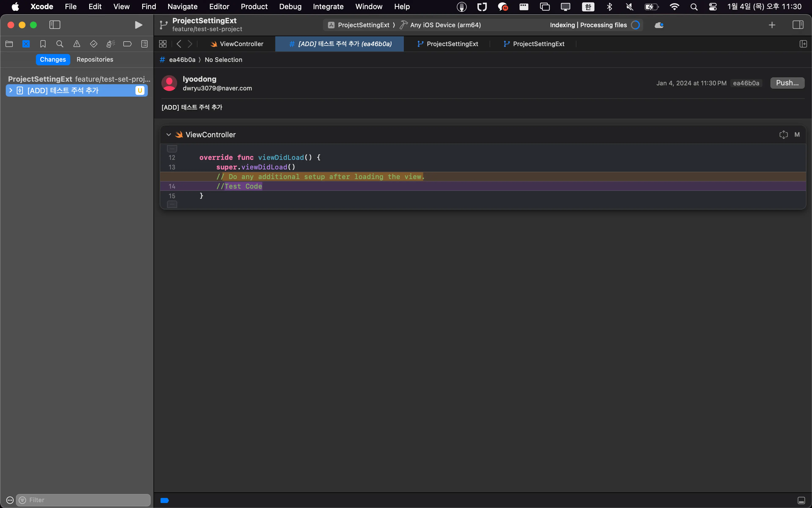The height and width of the screenshot is (508, 812).
Task: Click the lyoodong author avatar
Action: point(169,83)
